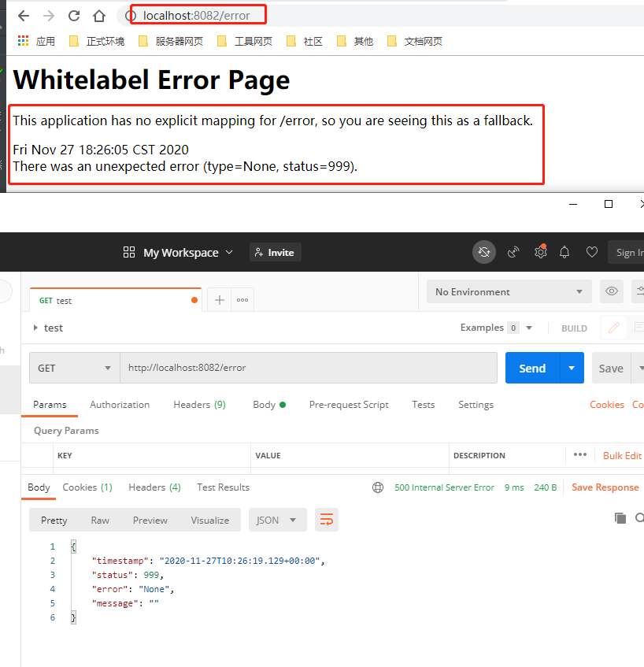
Task: Add a new request tab with plus
Action: [x=220, y=300]
